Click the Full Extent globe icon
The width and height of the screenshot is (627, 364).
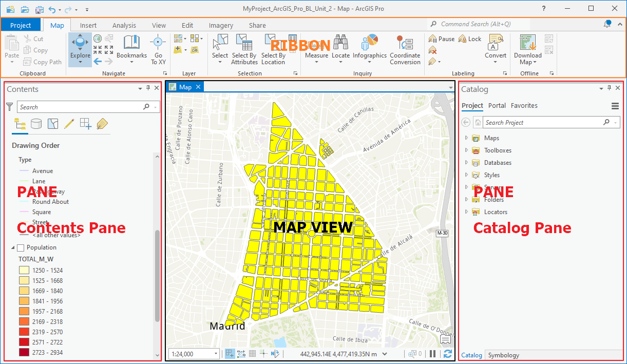pyautogui.click(x=97, y=39)
